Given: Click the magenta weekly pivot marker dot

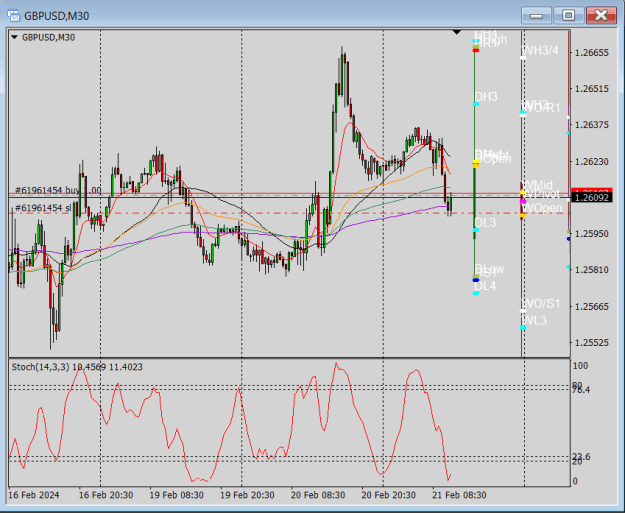Looking at the screenshot, I should click(x=523, y=202).
